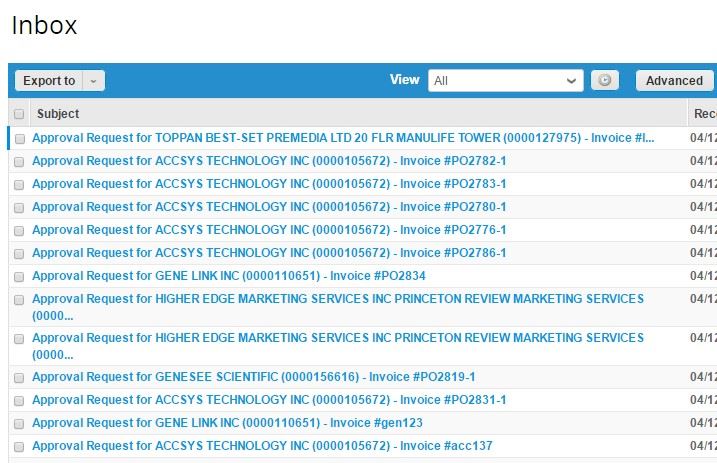717x463 pixels.
Task: Open ACCSYS approval for Invoice #PO2783-1
Action: pos(269,184)
